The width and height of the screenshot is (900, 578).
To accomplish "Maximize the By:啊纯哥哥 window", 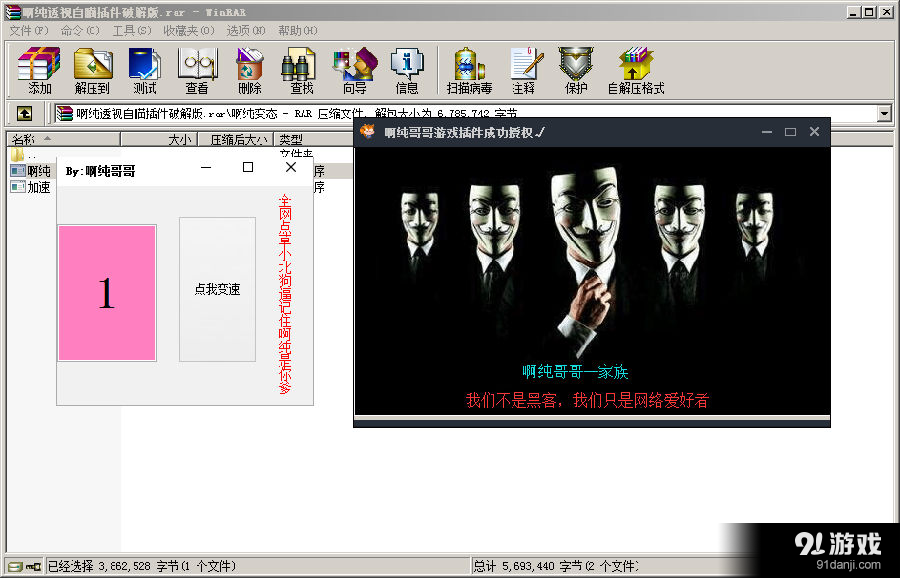I will [248, 168].
